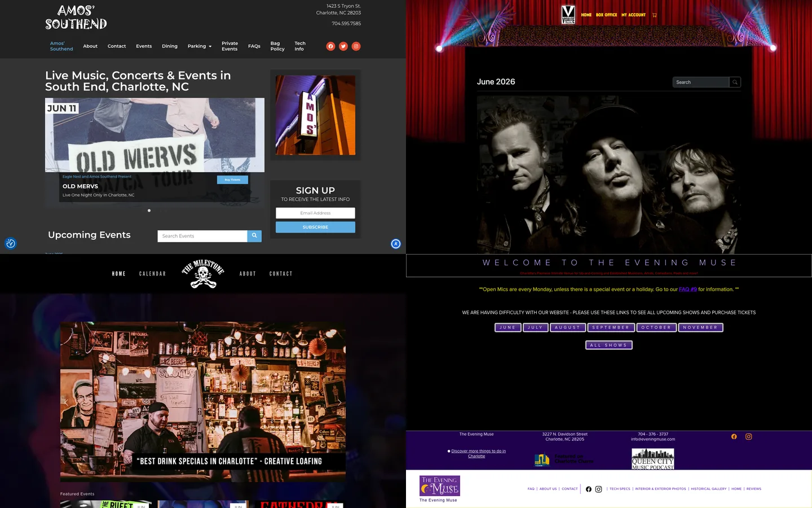Click the Email Address input field
Screen dimensions: 812x508
pos(315,213)
